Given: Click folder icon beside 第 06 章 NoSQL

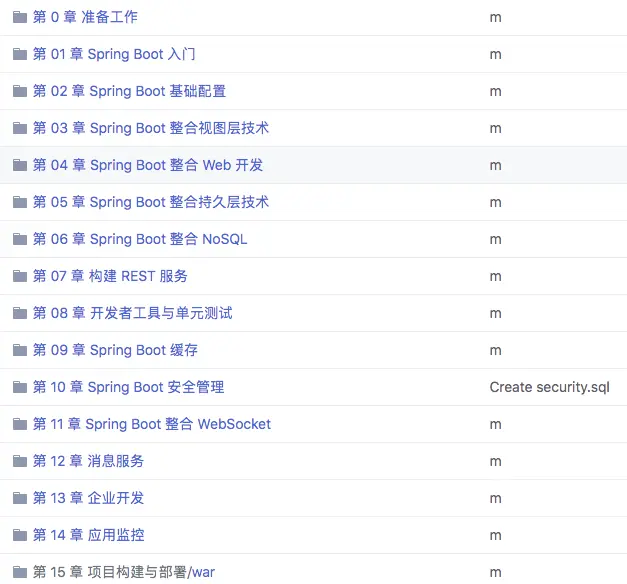Looking at the screenshot, I should [x=20, y=239].
